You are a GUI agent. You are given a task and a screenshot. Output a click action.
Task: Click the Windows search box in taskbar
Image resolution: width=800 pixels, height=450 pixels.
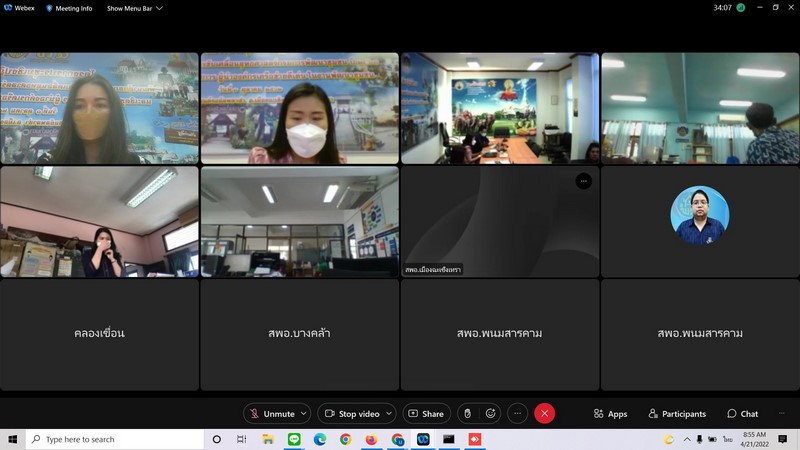[x=115, y=439]
